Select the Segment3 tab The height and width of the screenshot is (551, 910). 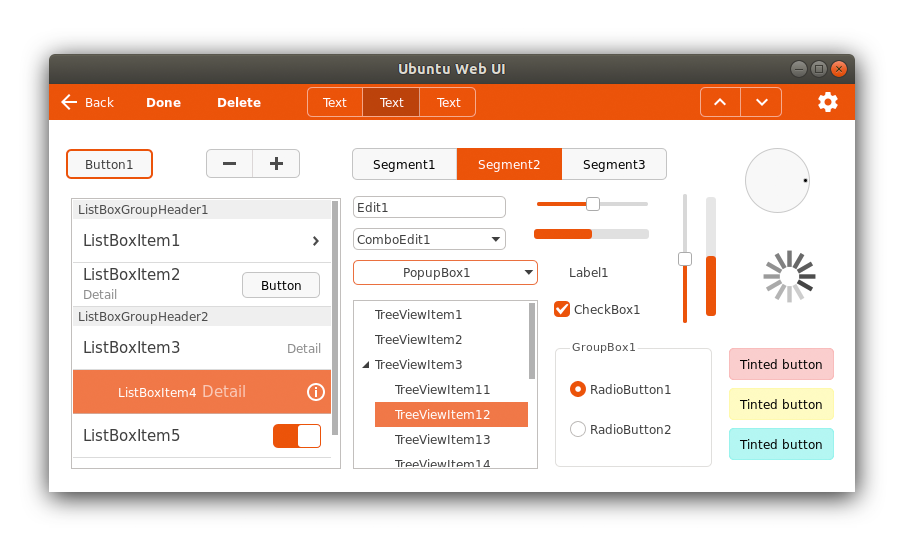click(x=614, y=164)
